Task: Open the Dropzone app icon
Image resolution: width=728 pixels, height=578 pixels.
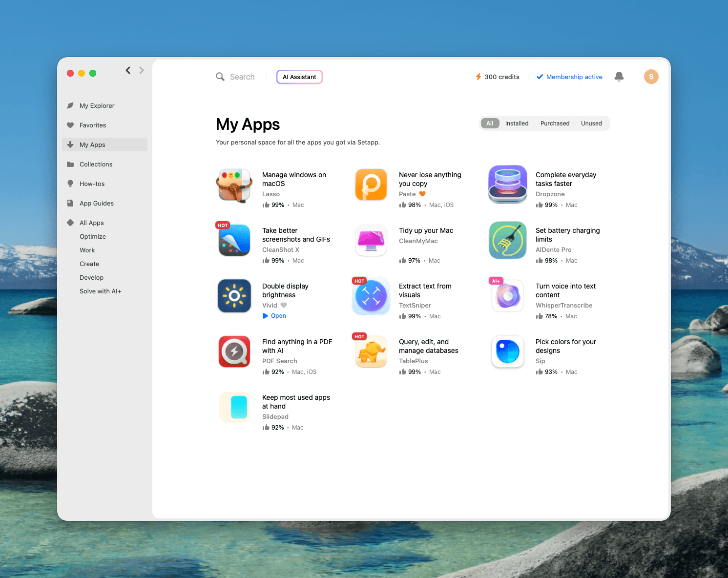Action: click(x=508, y=185)
